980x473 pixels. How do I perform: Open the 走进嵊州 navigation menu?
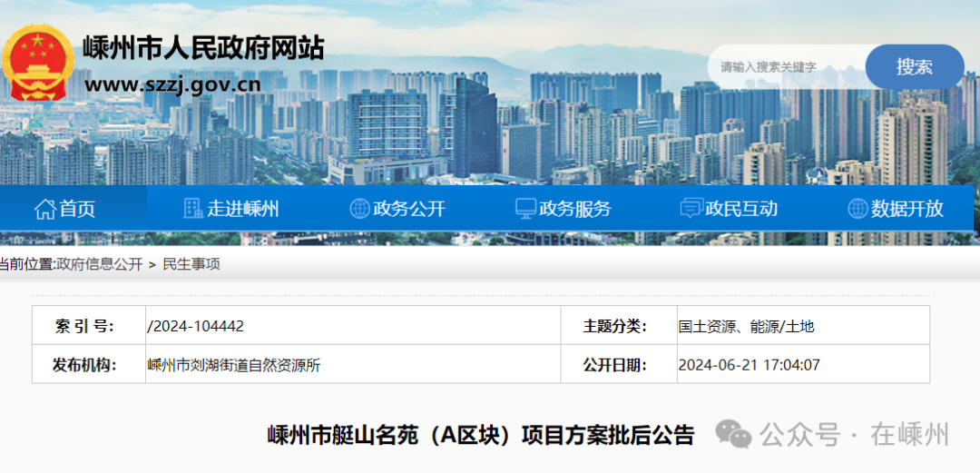click(x=242, y=209)
